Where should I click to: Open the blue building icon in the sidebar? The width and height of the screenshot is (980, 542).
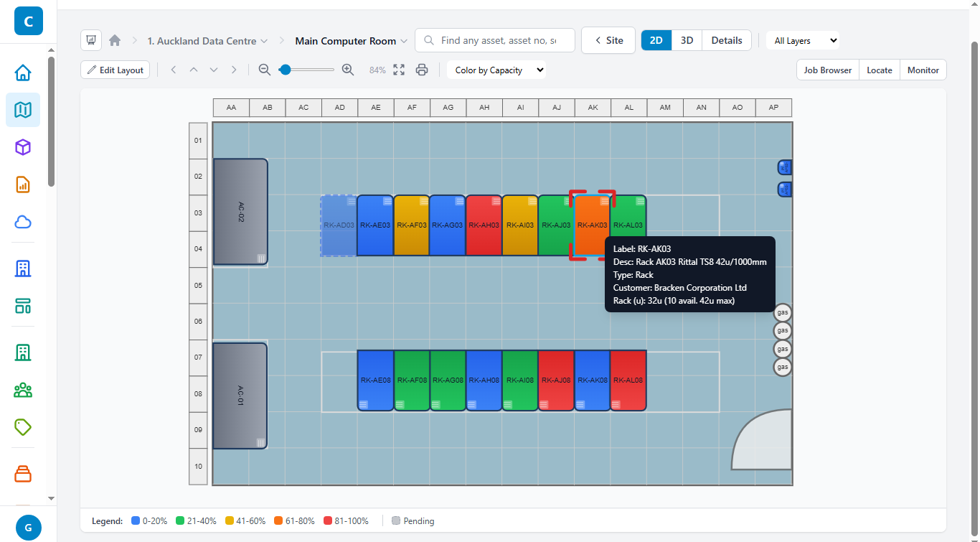pyautogui.click(x=23, y=268)
